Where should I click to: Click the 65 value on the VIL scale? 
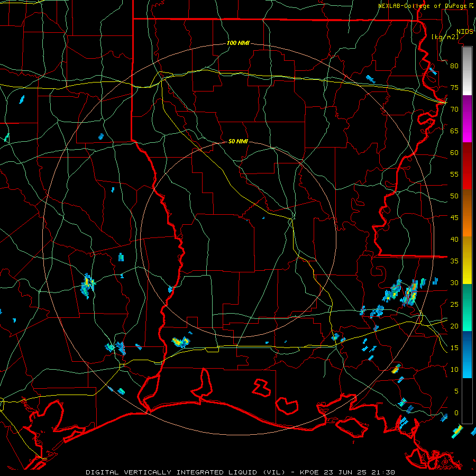tap(454, 131)
